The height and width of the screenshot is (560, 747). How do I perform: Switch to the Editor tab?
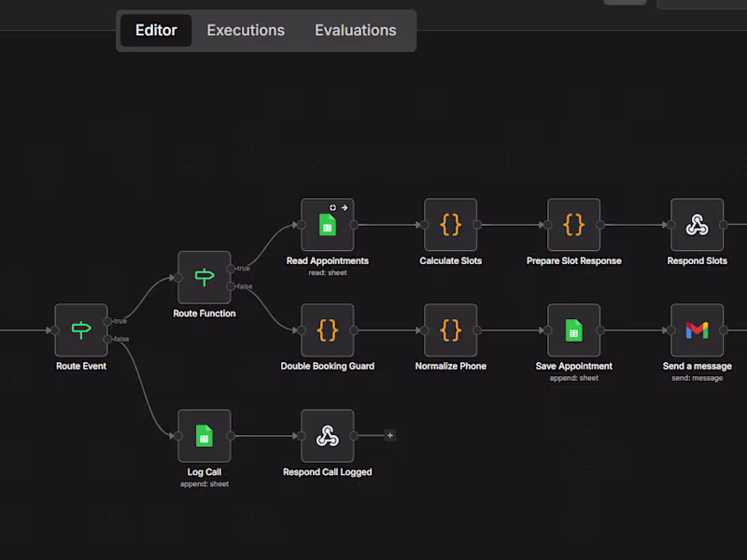pyautogui.click(x=156, y=31)
